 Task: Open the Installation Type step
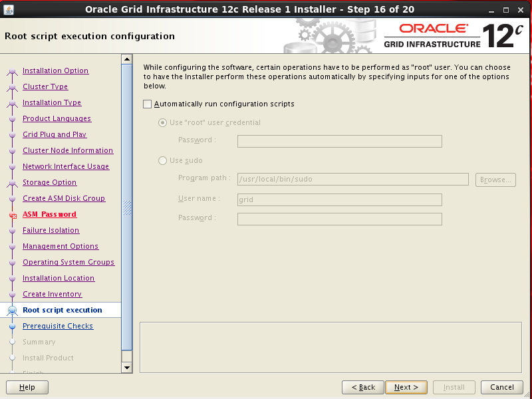(52, 102)
